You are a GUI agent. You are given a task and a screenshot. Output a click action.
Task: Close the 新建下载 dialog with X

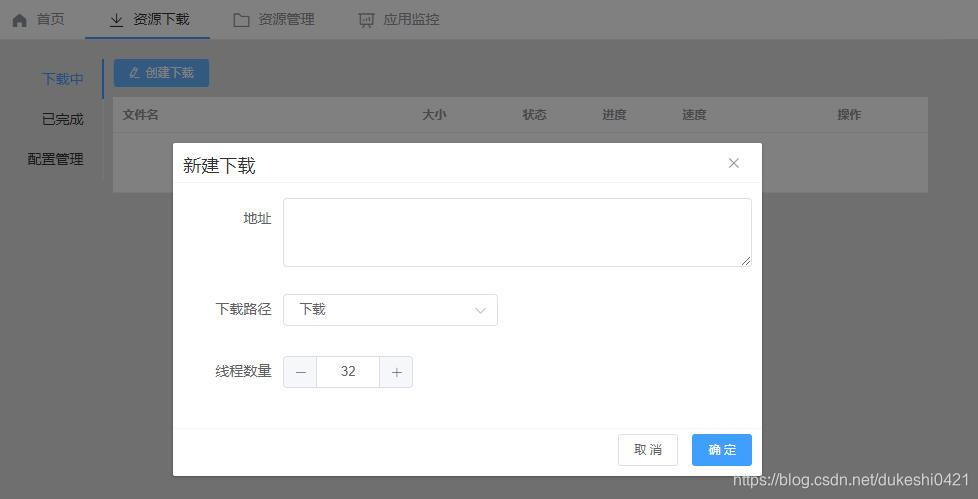[734, 163]
